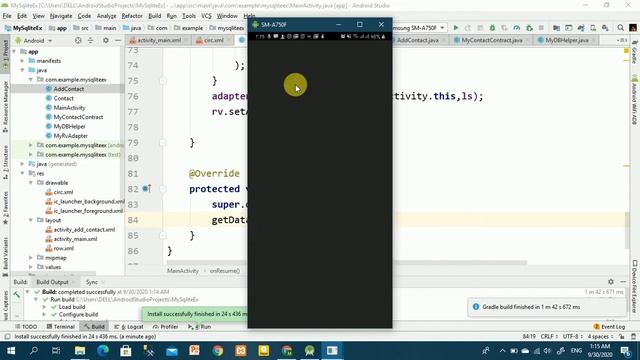640x360 pixels.
Task: Open the Refactor menu
Action: 132,16
